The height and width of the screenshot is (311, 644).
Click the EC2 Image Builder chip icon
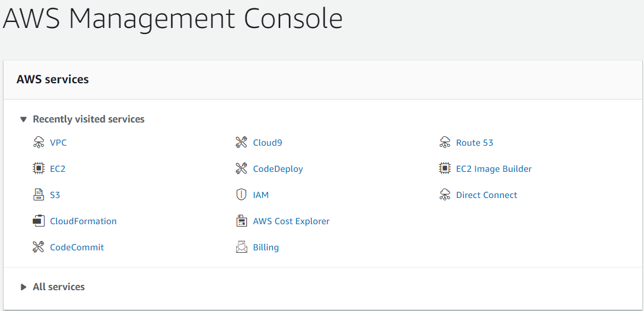pyautogui.click(x=444, y=168)
